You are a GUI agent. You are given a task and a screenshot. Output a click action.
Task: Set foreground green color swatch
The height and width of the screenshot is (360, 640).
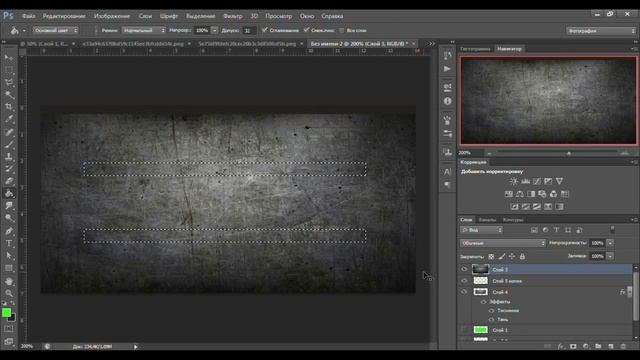pyautogui.click(x=6, y=313)
